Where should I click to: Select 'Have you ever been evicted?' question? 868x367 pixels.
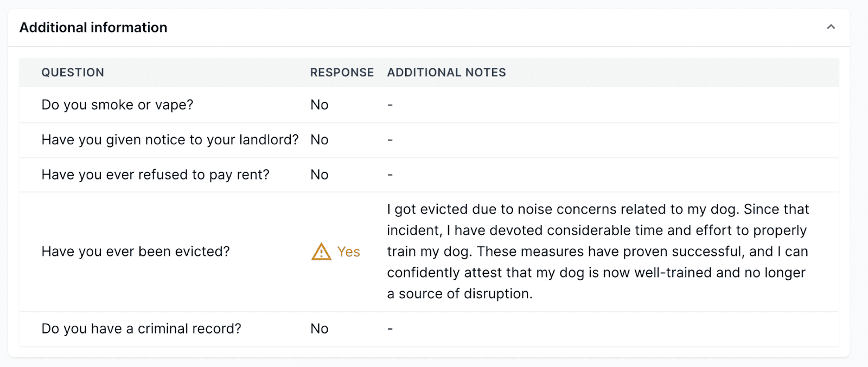point(136,252)
